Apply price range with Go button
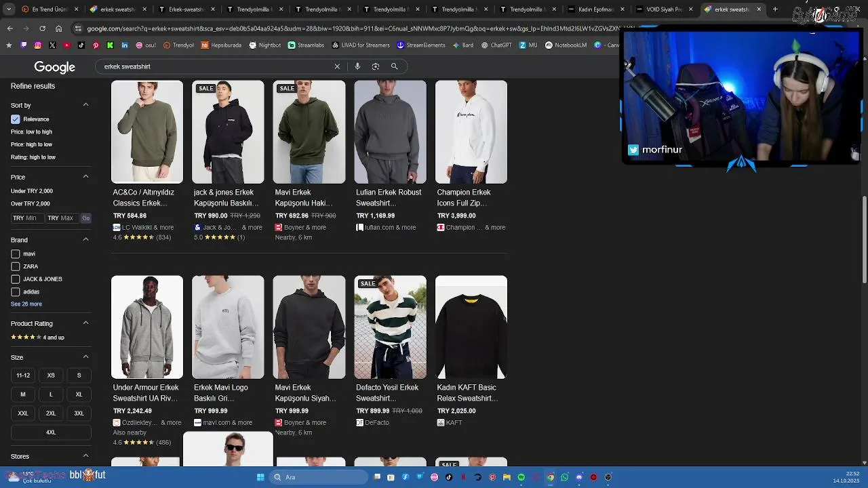The width and height of the screenshot is (868, 488). point(86,218)
